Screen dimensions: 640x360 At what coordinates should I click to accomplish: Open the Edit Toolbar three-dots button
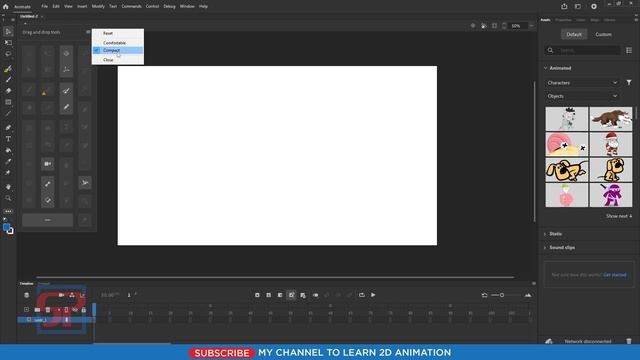pyautogui.click(x=8, y=211)
